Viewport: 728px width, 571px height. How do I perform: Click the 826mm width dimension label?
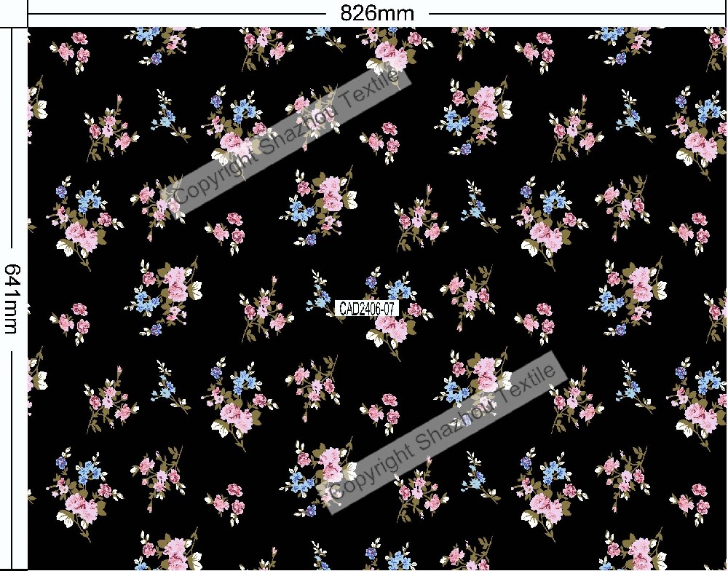tap(377, 13)
